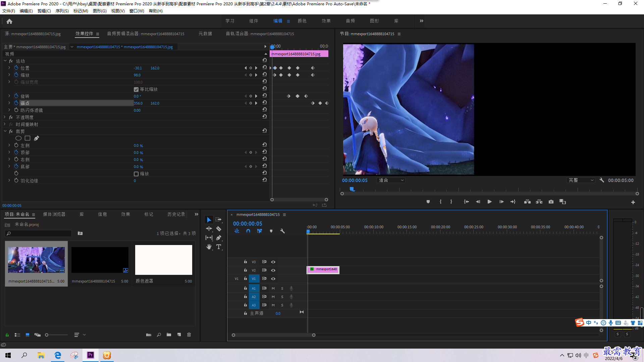Click the Lift button in program monitor
This screenshot has height=362, width=644.
point(527,202)
